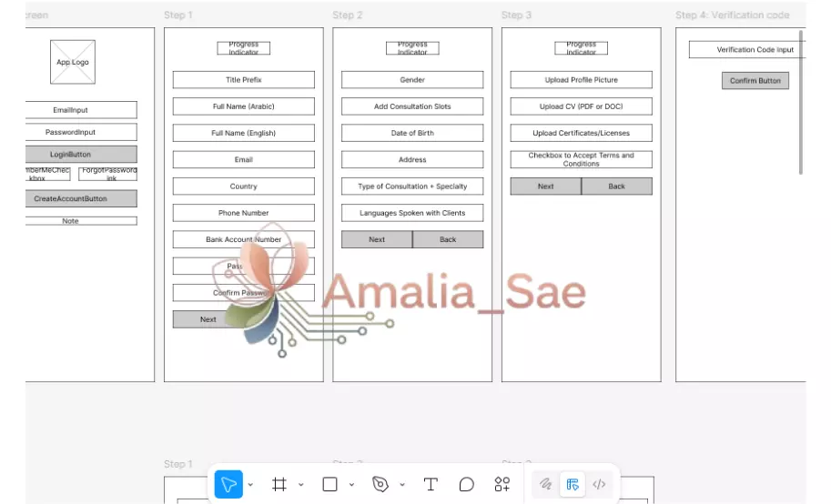The width and height of the screenshot is (831, 504).
Task: Click the Gender field
Action: [412, 79]
